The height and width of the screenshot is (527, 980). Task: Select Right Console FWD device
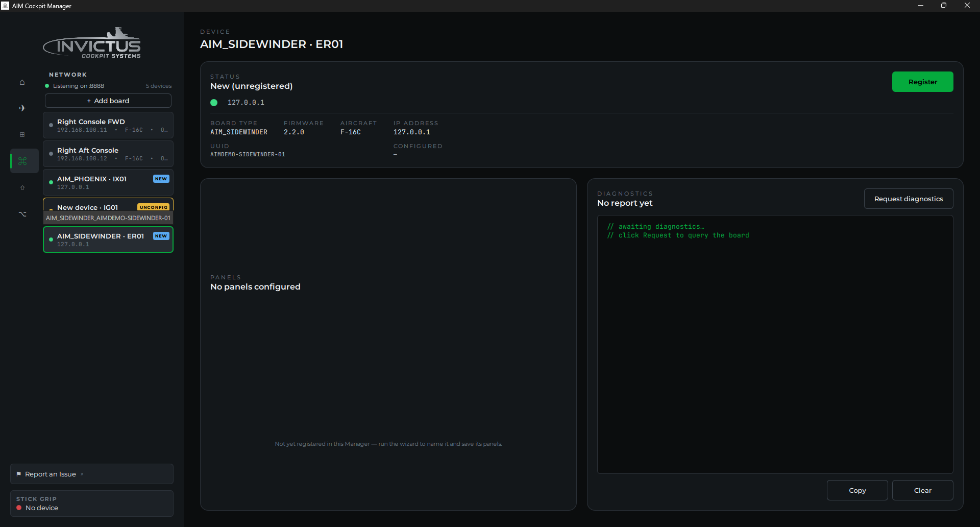point(108,125)
